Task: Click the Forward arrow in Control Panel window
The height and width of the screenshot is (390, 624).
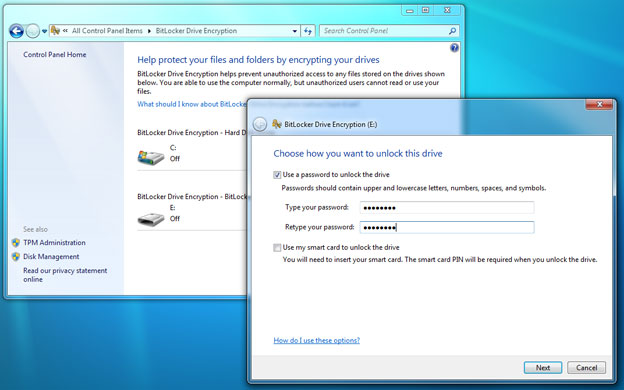Action: pyautogui.click(x=33, y=31)
